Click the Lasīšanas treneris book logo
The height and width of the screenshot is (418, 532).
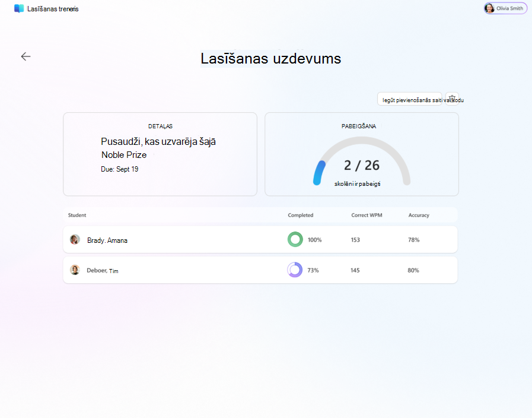19,8
